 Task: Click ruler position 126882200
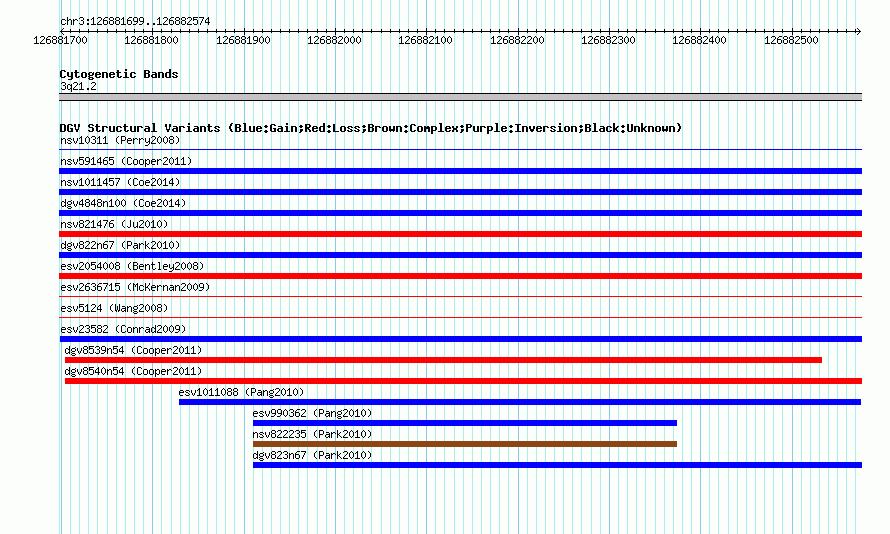(x=517, y=40)
